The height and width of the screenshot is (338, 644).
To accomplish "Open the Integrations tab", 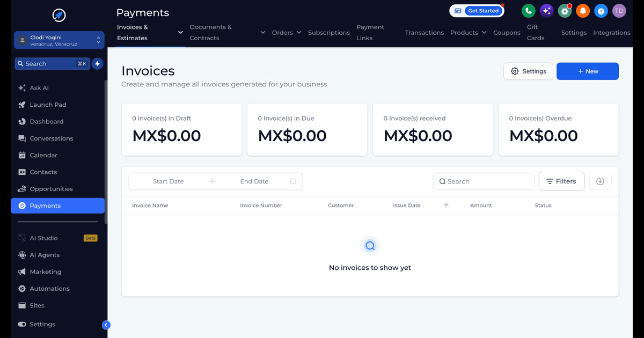I will coord(612,33).
